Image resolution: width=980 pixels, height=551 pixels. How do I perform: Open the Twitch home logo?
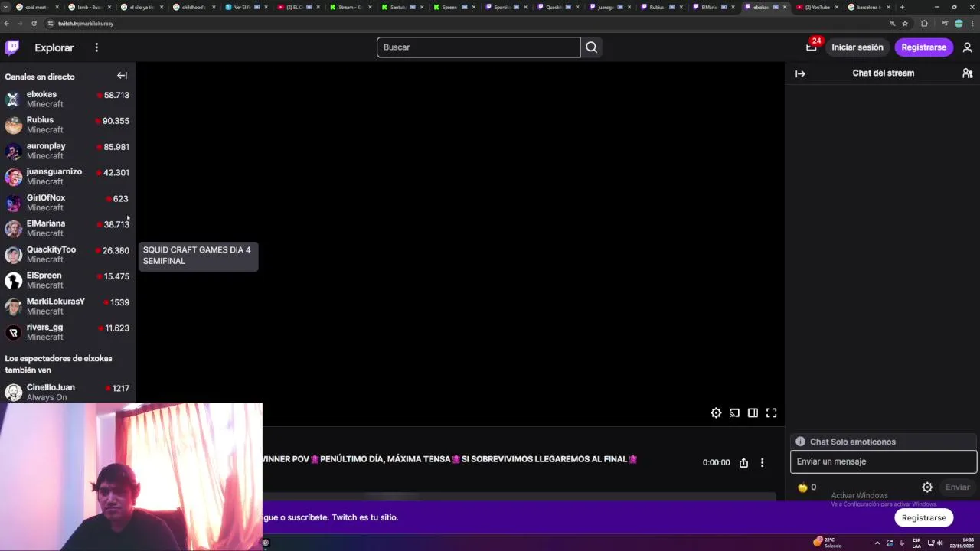pos(11,47)
